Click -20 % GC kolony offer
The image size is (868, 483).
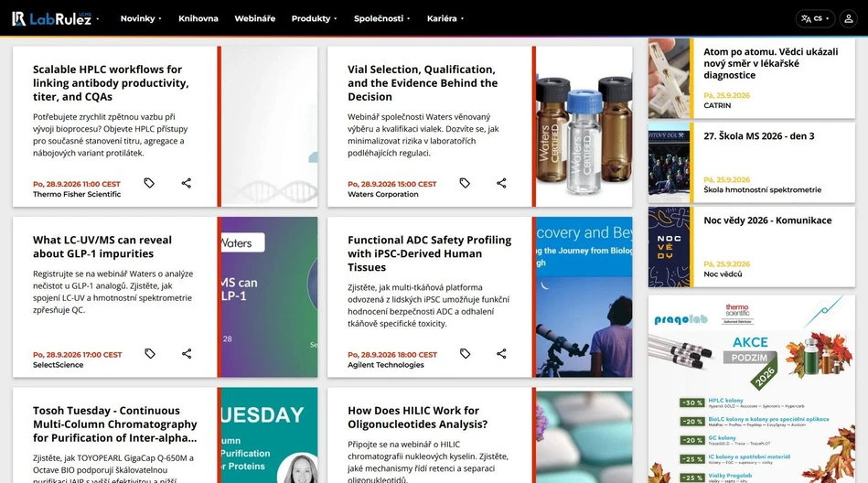725,440
